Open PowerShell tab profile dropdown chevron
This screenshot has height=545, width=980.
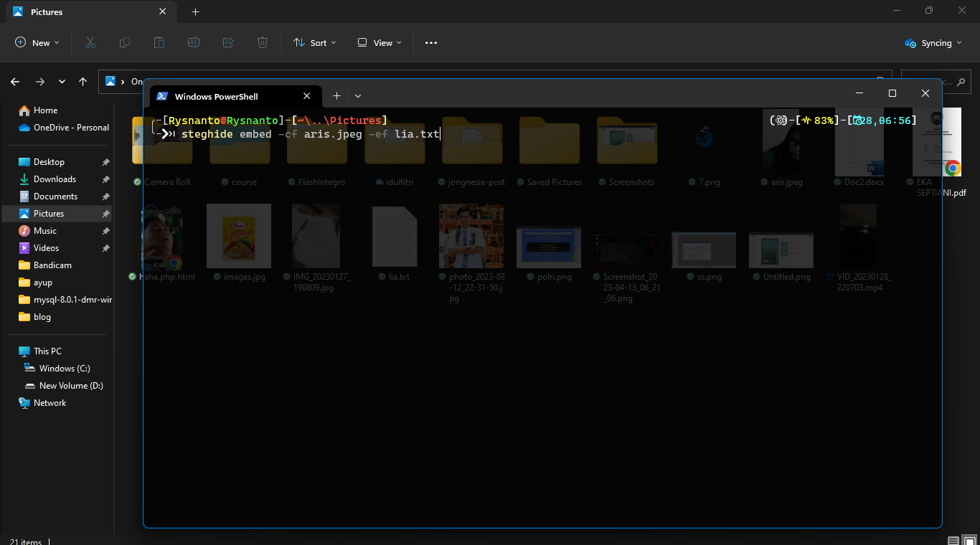click(x=358, y=96)
